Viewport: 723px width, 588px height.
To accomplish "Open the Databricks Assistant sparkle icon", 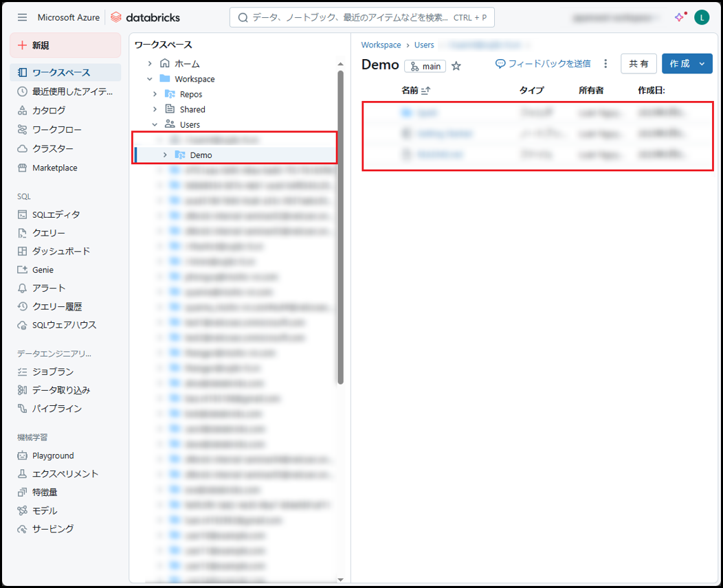I will click(680, 17).
